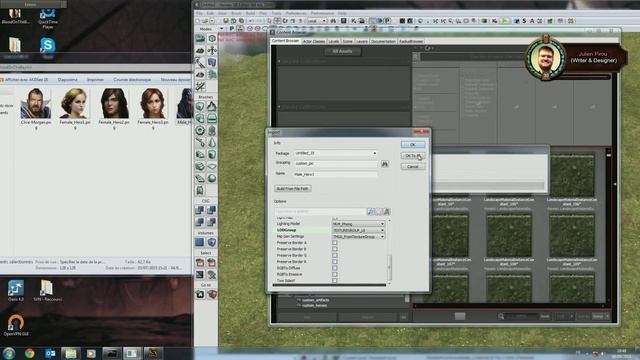
Task: Click the first filter icon beside options search
Action: click(x=371, y=211)
